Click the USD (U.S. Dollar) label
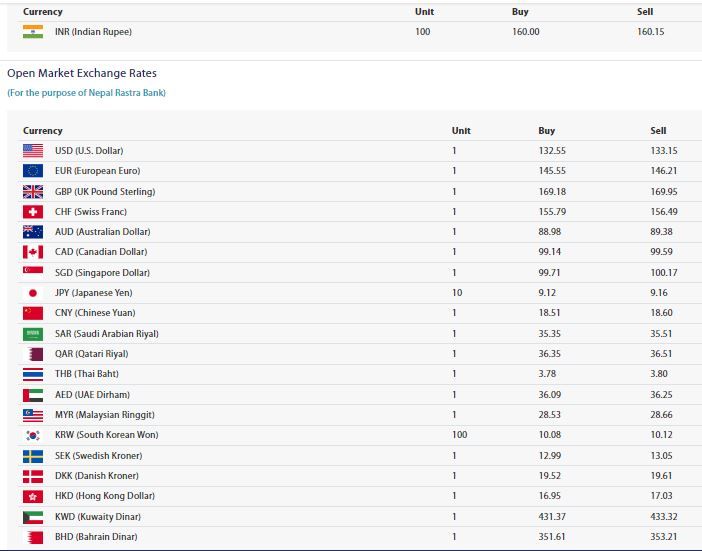Viewport: 702px width, 551px height. click(89, 151)
